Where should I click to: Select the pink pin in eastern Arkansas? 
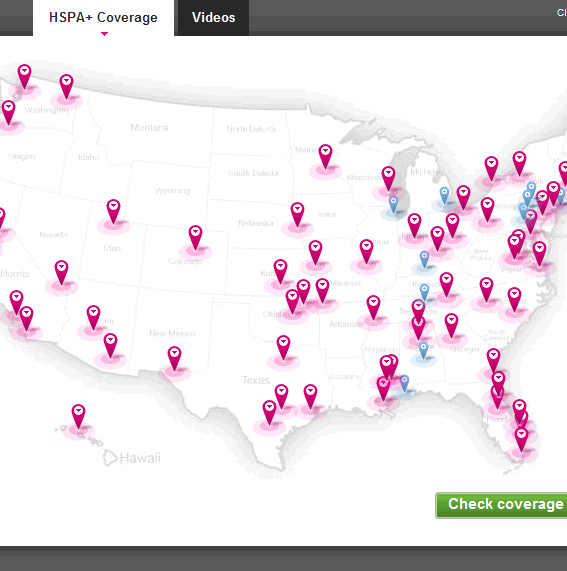click(x=373, y=308)
